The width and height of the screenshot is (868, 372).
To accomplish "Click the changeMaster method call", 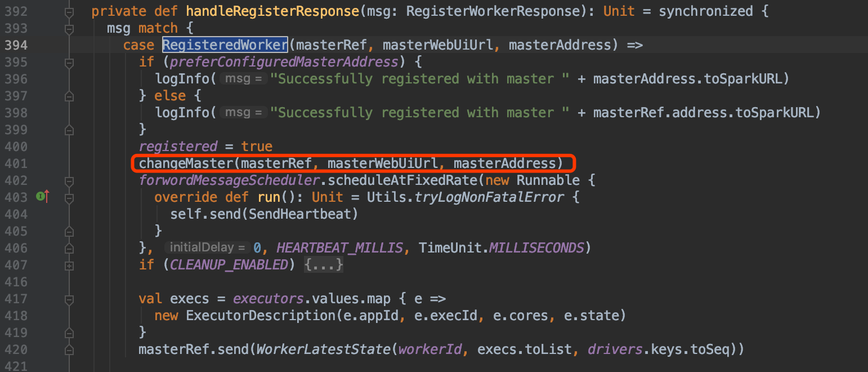I will [186, 163].
